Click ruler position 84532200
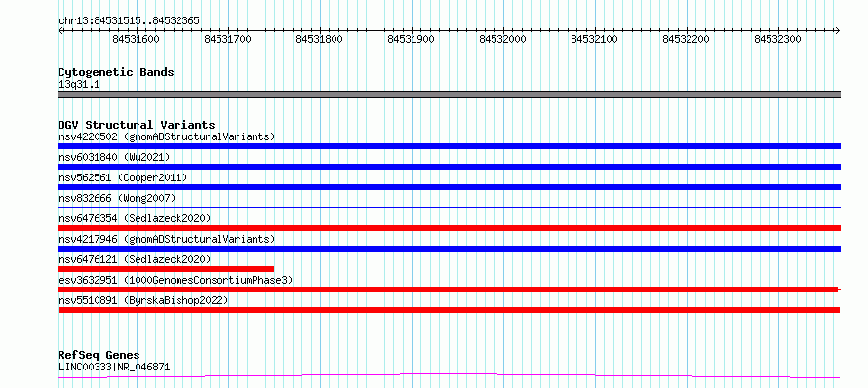 coord(686,39)
